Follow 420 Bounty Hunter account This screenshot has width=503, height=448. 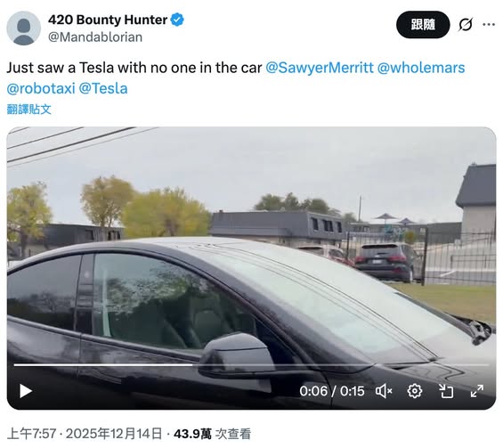[x=423, y=24]
